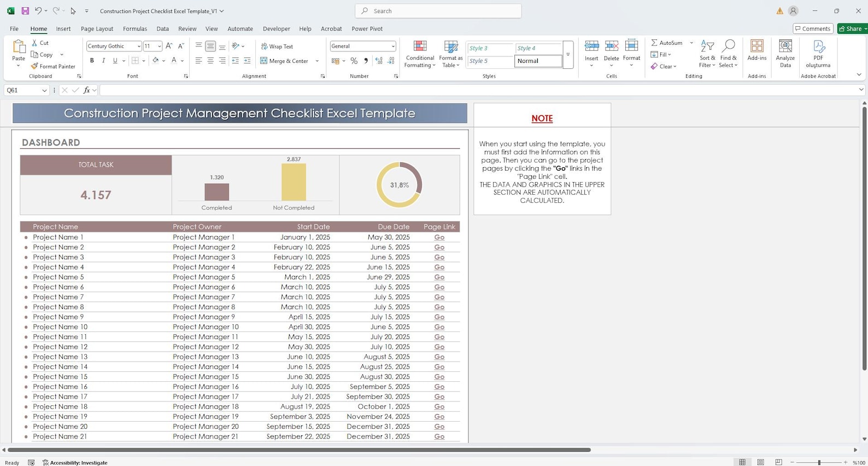The image size is (868, 466).
Task: Toggle Bold formatting
Action: (92, 61)
